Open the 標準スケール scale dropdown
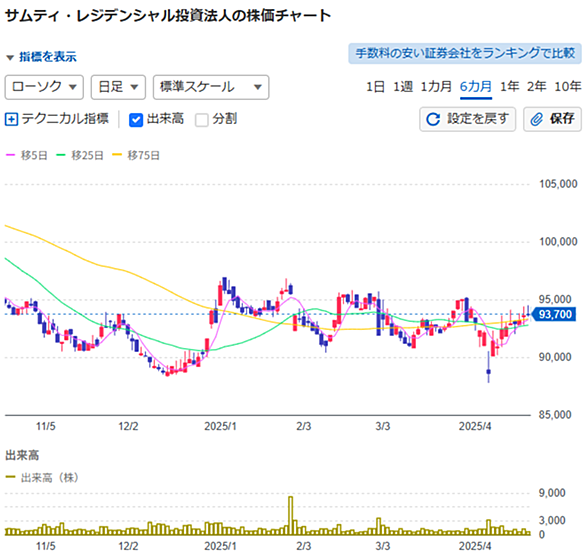This screenshot has width=586, height=557. (211, 87)
